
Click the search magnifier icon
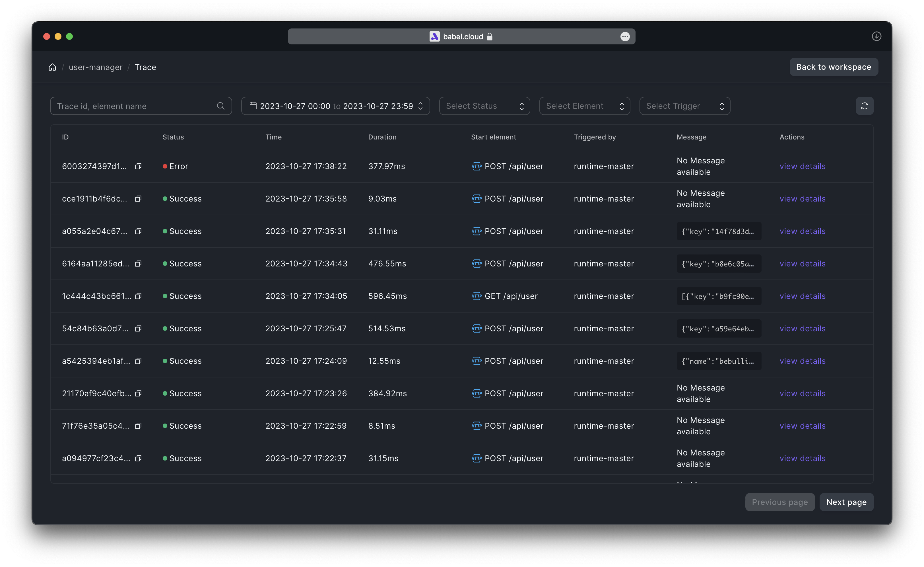[220, 106]
